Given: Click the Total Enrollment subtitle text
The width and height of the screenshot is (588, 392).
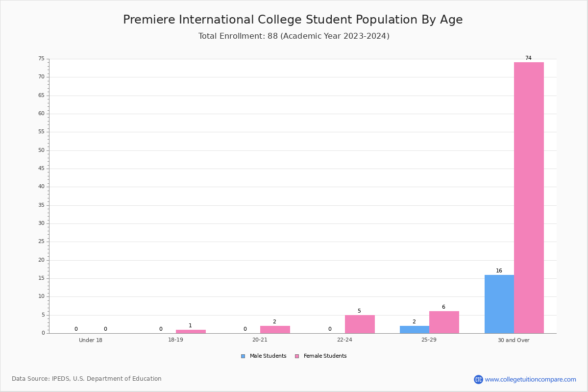Looking at the screenshot, I should click(x=294, y=36).
